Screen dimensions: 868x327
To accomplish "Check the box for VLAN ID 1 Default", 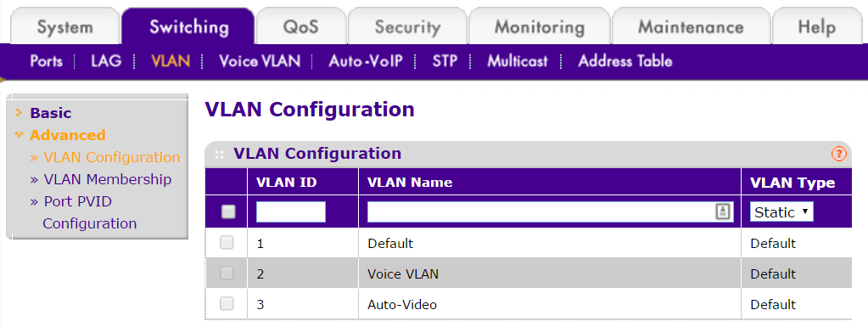I will click(227, 242).
